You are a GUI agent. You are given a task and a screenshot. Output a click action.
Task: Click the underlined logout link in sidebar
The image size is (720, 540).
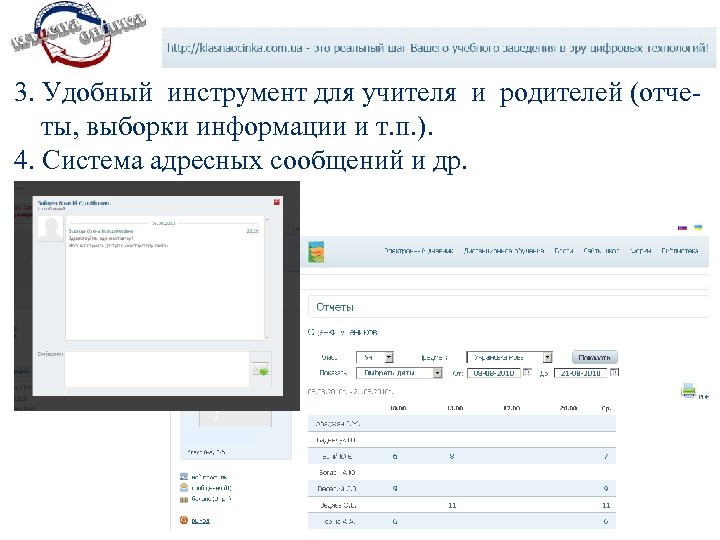[200, 521]
